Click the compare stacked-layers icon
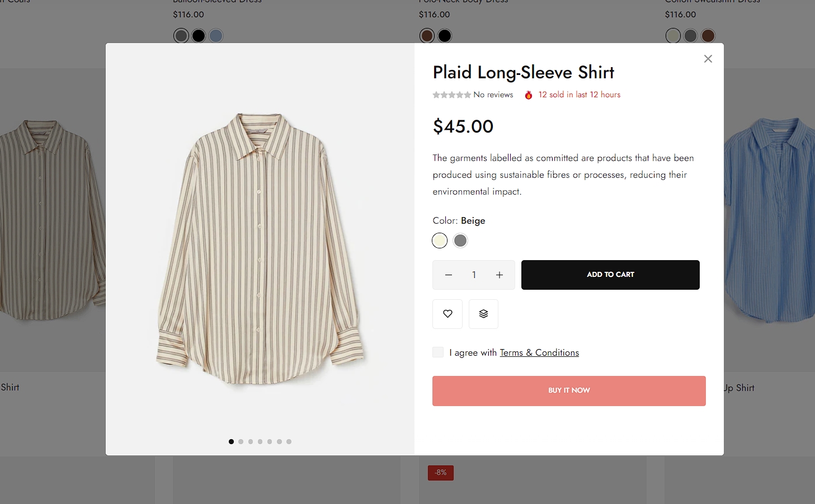Screen dimensions: 815x504 483,314
